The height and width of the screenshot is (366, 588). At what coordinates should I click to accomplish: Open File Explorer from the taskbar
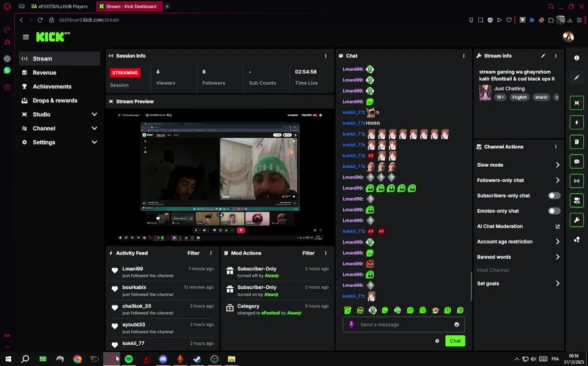231,359
